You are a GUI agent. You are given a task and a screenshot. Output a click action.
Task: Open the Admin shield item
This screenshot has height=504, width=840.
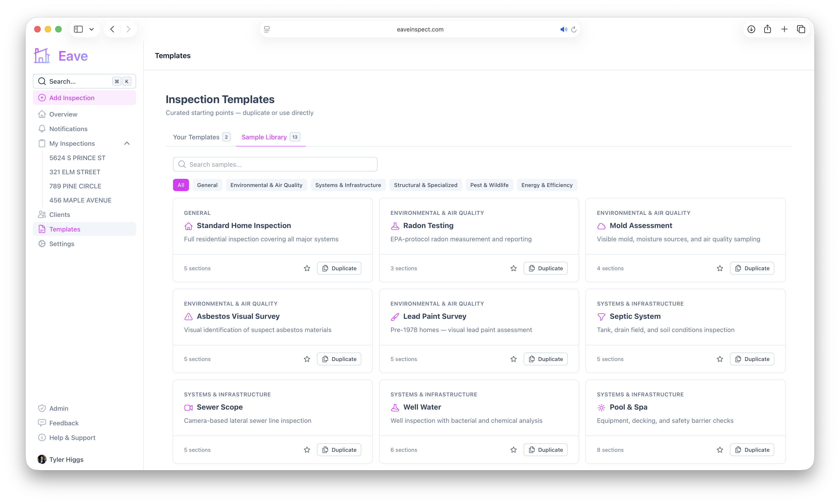coord(84,408)
